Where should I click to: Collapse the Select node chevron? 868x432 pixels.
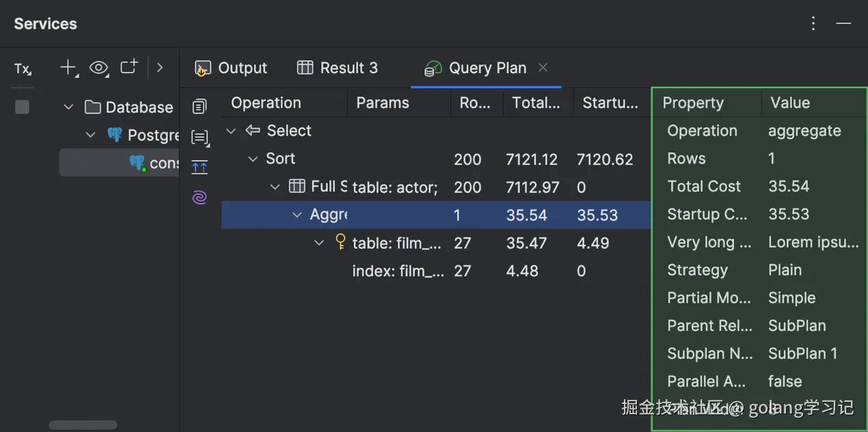[230, 131]
